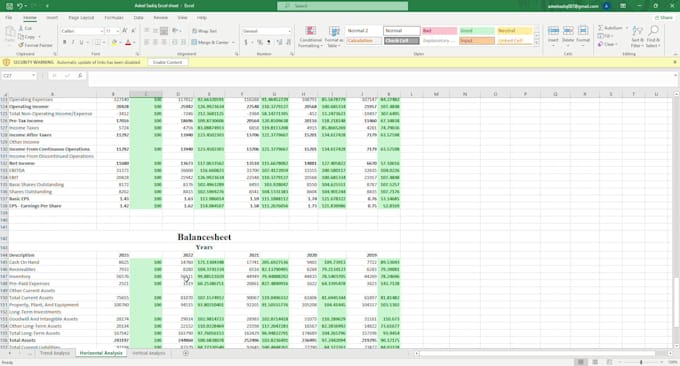Switch to Page Layout ribbon tab
Screen dimensions: 680x366
pyautogui.click(x=81, y=18)
